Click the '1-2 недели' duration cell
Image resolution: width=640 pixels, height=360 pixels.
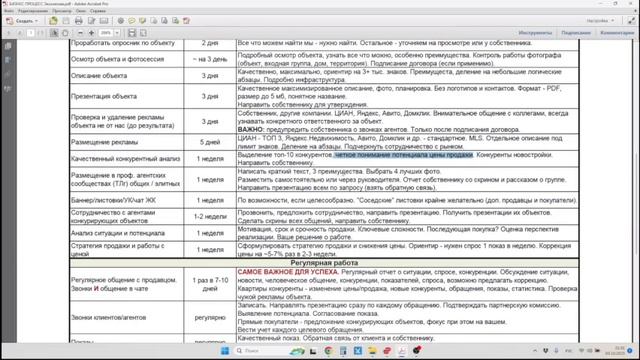coord(210,217)
